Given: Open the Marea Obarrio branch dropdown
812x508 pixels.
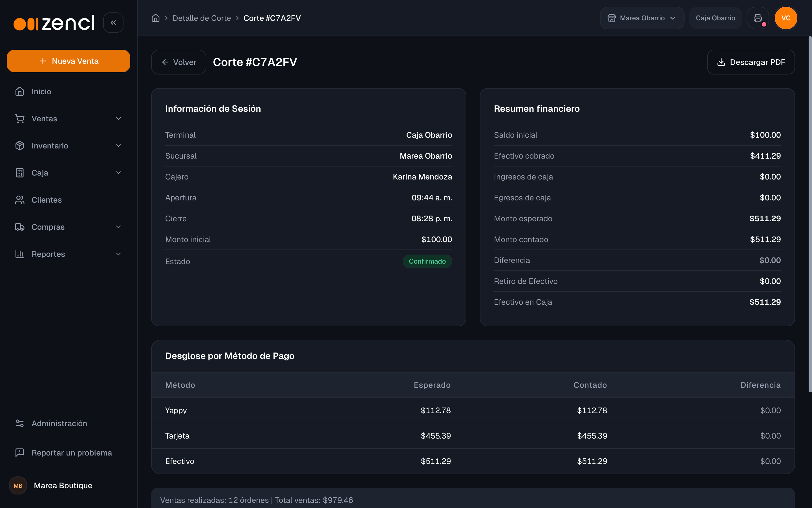Looking at the screenshot, I should (642, 18).
